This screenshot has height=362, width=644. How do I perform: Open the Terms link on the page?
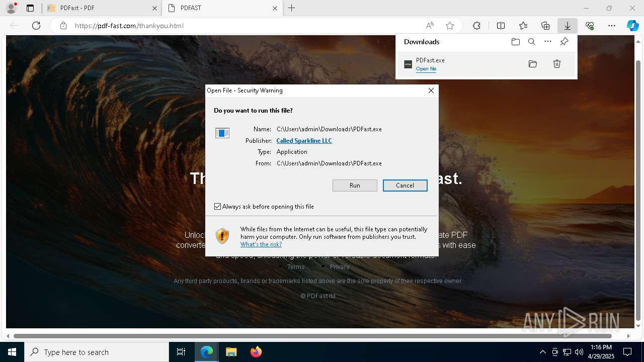pos(296,267)
